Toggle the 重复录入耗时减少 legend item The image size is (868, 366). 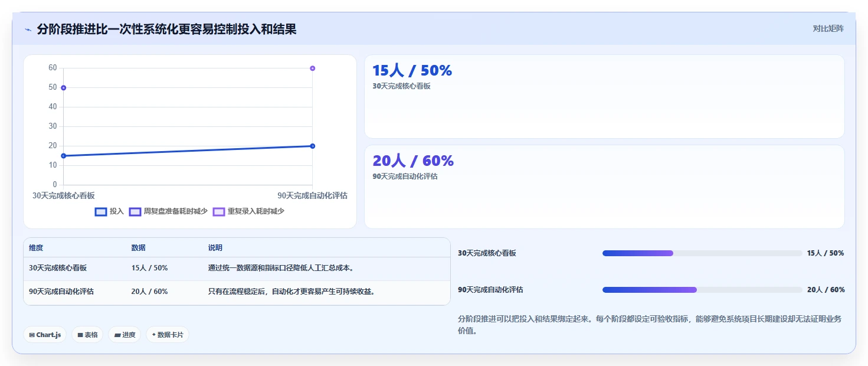(x=248, y=211)
